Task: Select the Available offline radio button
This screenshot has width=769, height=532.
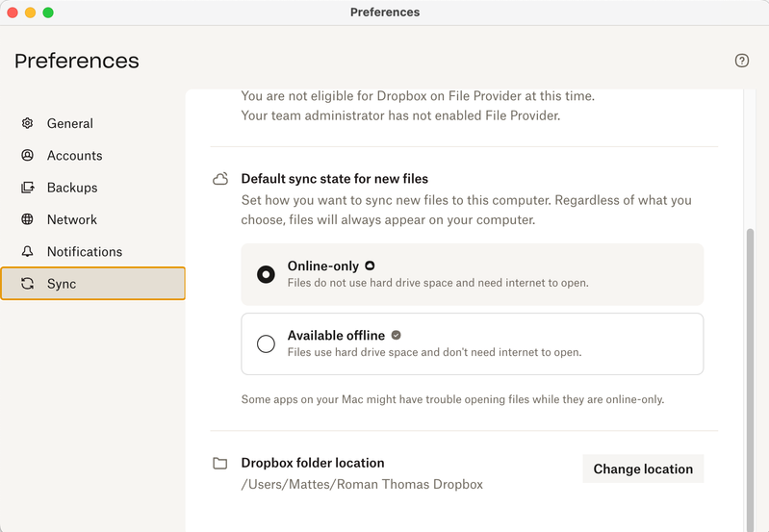Action: 266,343
